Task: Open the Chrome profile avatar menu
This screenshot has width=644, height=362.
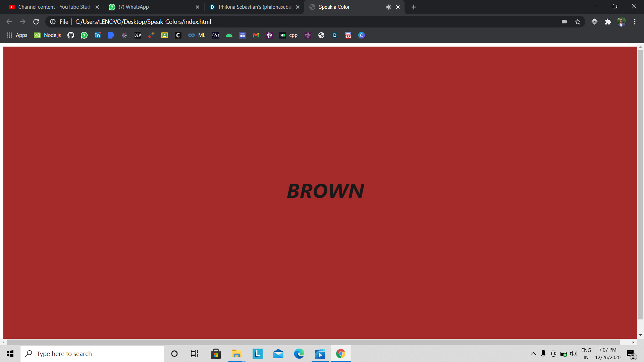Action: (x=621, y=22)
